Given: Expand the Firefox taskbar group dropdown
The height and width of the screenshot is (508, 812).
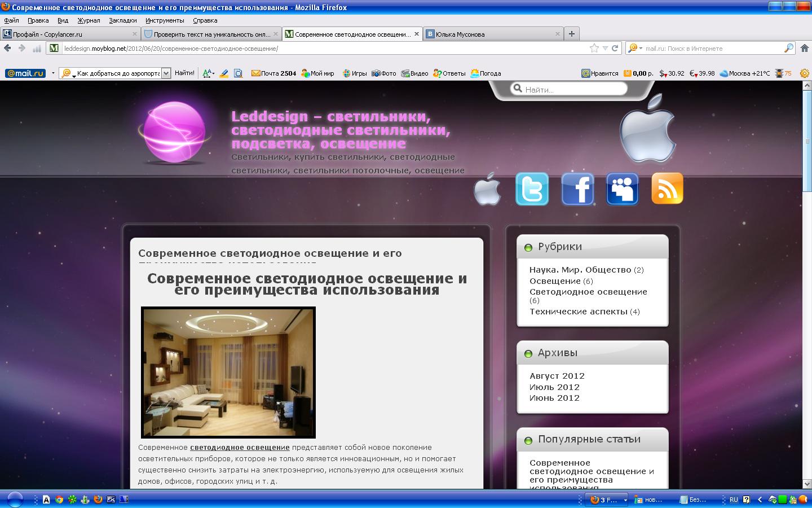Looking at the screenshot, I should pyautogui.click(x=625, y=500).
